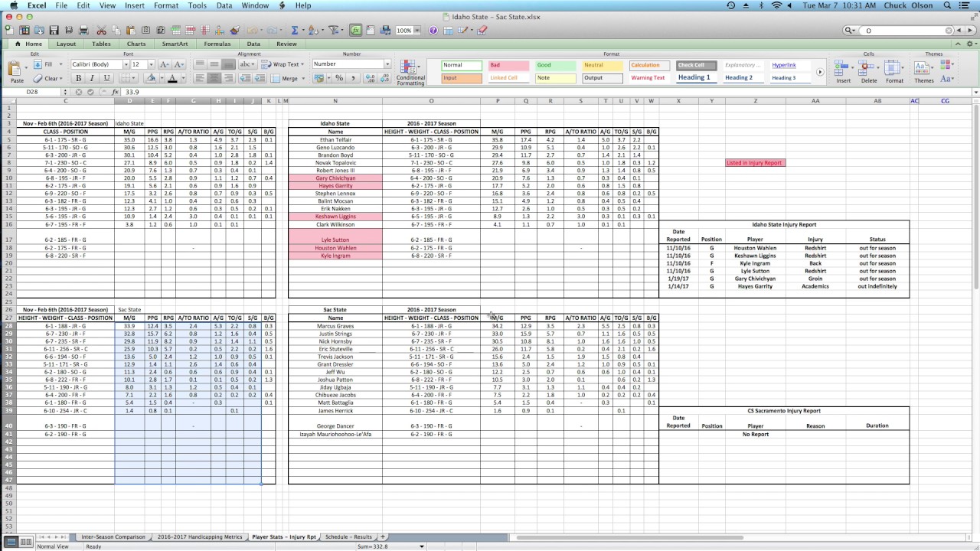Screen dimensions: 980x551
Task: Toggle Italic formatting
Action: [x=92, y=78]
